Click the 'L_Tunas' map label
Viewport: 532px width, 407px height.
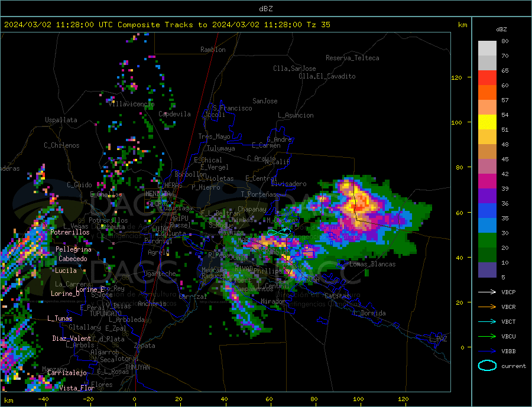tap(60, 318)
